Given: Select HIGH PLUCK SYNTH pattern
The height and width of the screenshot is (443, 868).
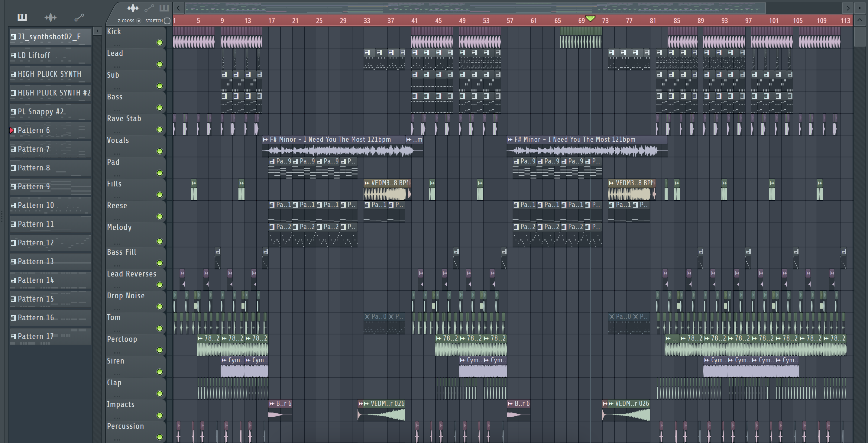Looking at the screenshot, I should [x=50, y=74].
